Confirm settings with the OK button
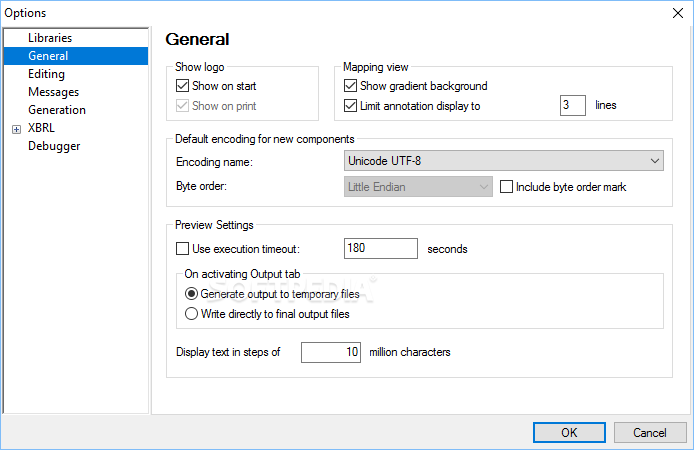This screenshot has height=450, width=694. [x=569, y=432]
